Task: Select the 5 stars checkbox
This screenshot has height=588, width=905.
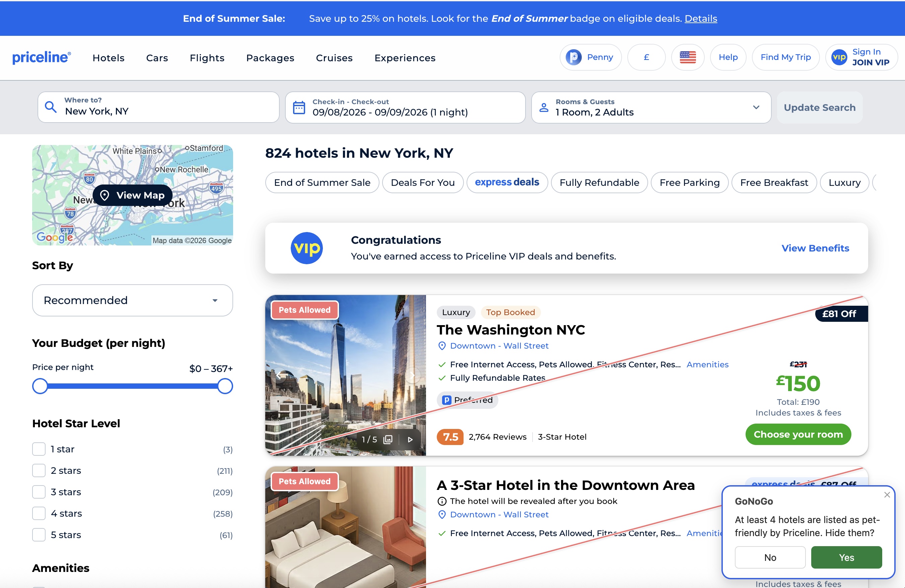Action: coord(39,535)
